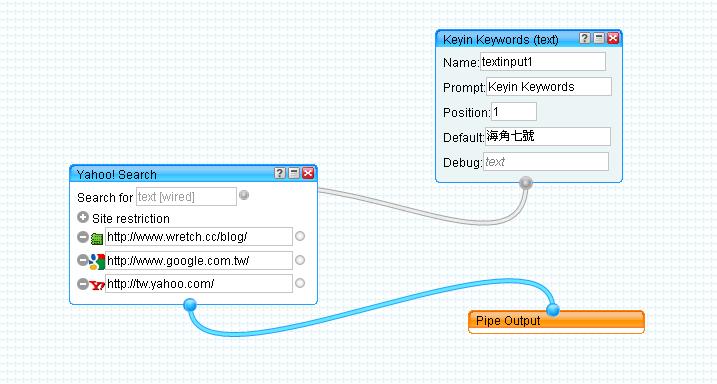Add a new Site restriction entry
The image size is (717, 384).
(x=83, y=218)
